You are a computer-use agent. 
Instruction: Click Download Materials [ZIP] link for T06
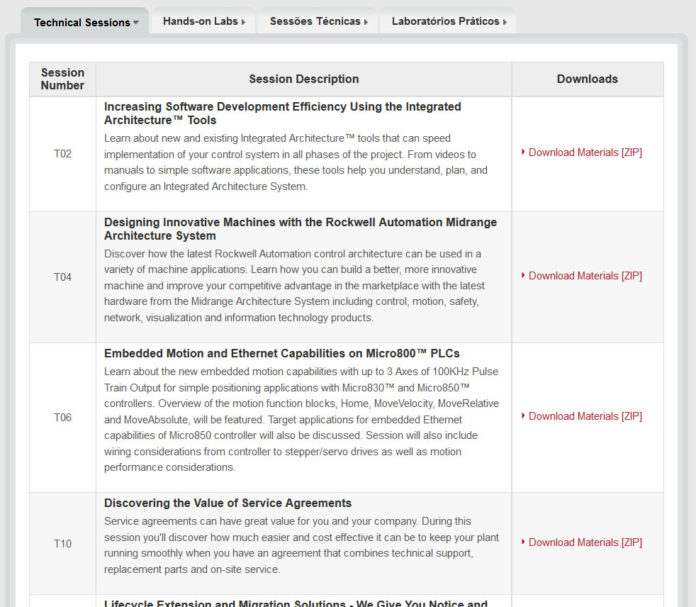tap(585, 416)
